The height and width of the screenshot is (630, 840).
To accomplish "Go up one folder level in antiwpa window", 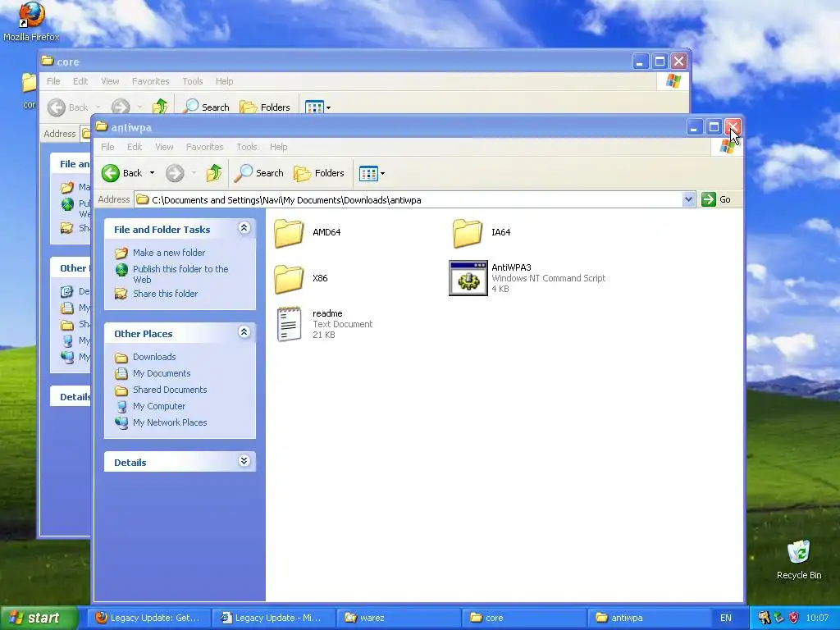I will pyautogui.click(x=214, y=173).
